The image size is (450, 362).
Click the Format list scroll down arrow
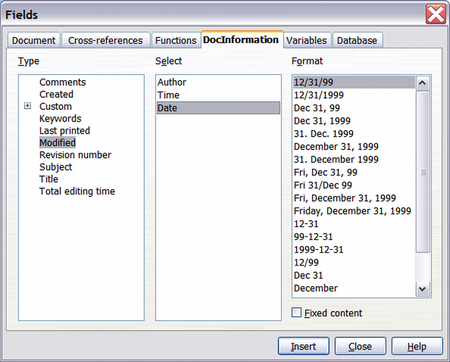click(x=423, y=289)
